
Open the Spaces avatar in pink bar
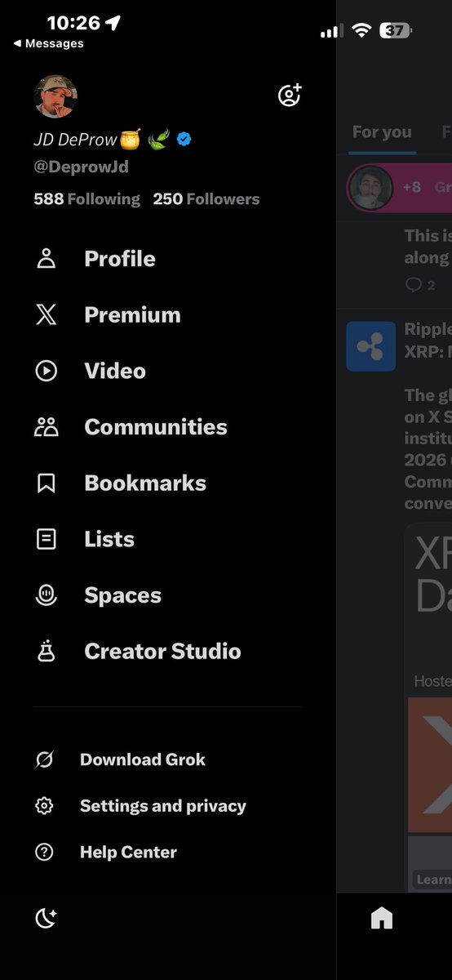point(370,188)
